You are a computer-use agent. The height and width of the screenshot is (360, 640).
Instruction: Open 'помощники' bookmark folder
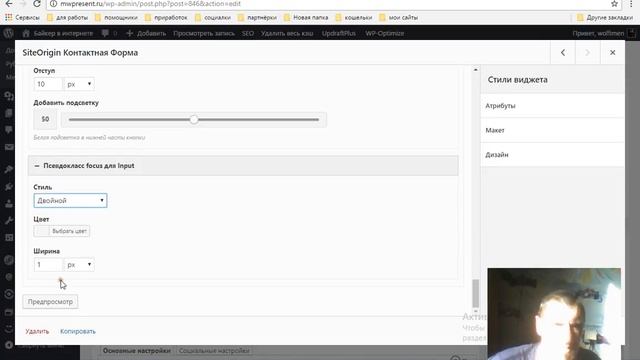point(116,18)
